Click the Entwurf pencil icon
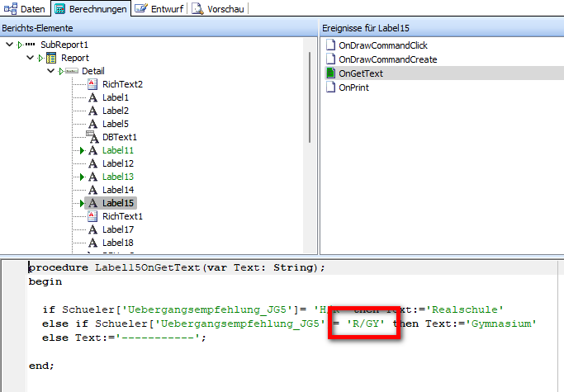This screenshot has width=564, height=392. 140,8
